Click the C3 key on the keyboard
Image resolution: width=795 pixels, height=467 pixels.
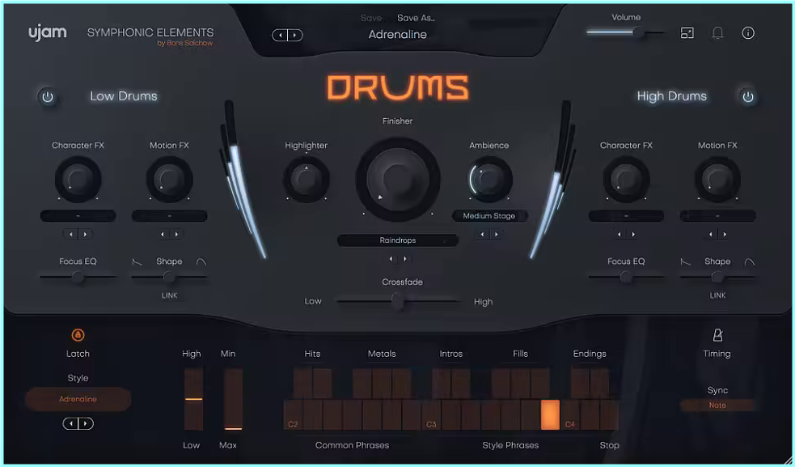(431, 415)
